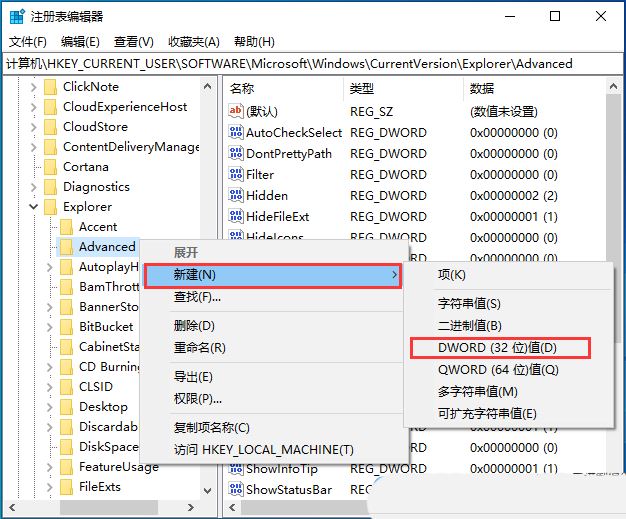This screenshot has width=626, height=519.
Task: Expand the CloudExperienceHost tree node
Action: [x=34, y=107]
